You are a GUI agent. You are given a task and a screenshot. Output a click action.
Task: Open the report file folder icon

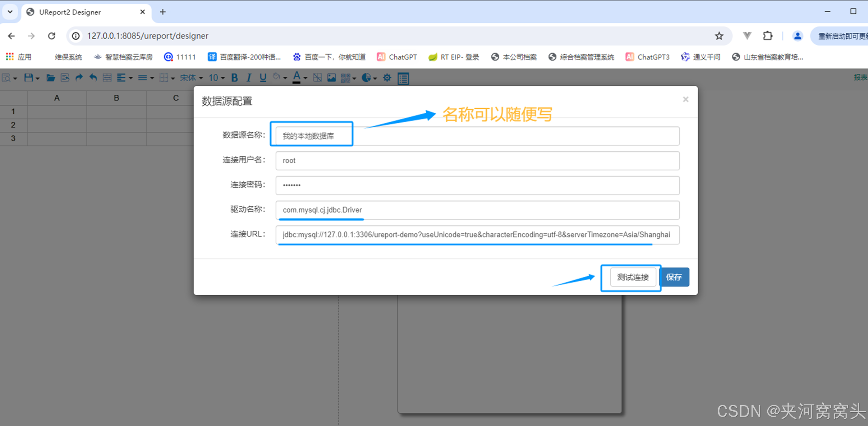[50, 78]
